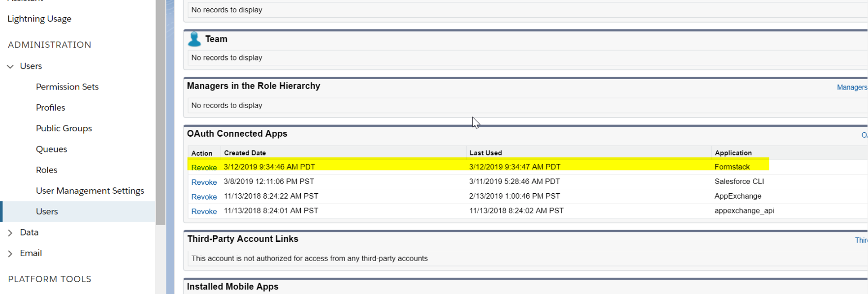Screen dimensions: 868x294
Task: Select appexchange_api application cell
Action: pos(744,211)
